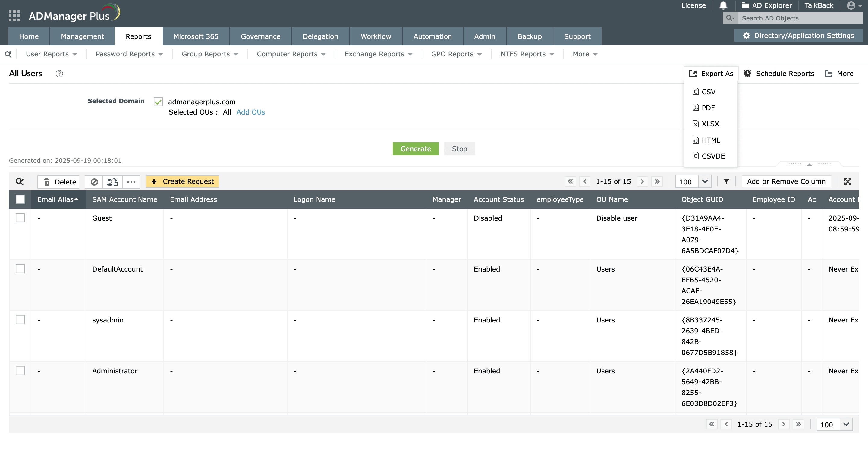Image resolution: width=868 pixels, height=452 pixels.
Task: Select the disable accounts icon in table toolbar
Action: tap(94, 181)
